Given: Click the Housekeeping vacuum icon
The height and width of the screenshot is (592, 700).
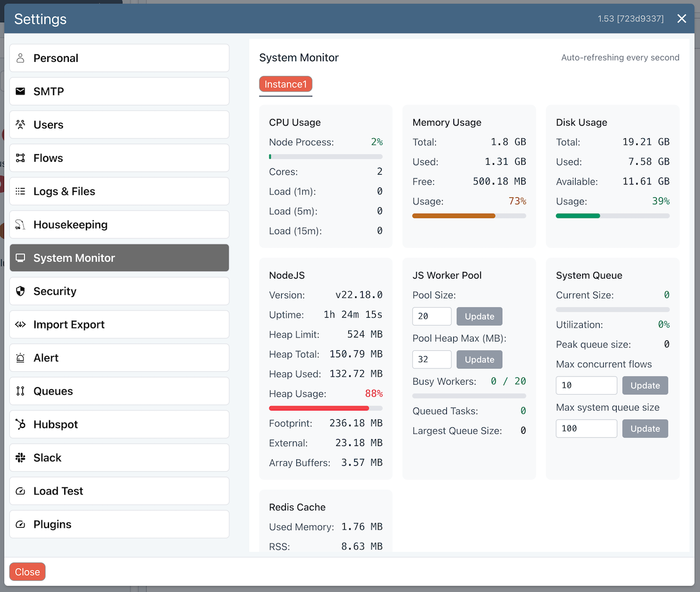Looking at the screenshot, I should coord(20,225).
